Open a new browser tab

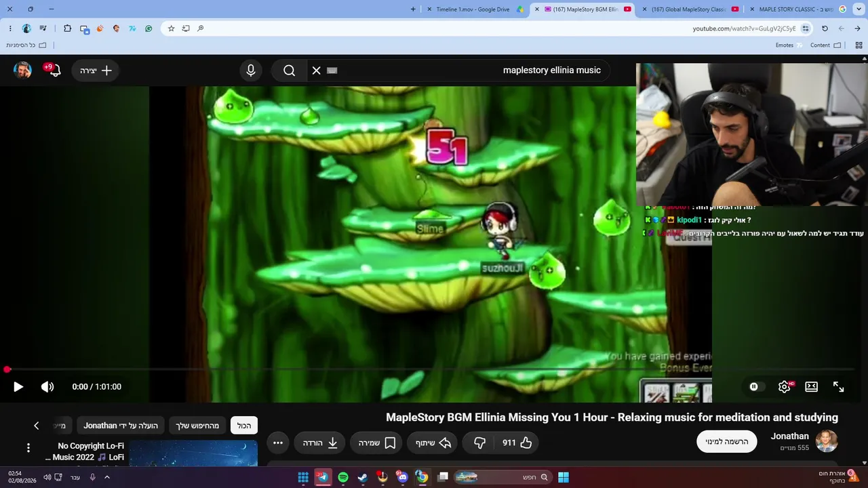[413, 9]
